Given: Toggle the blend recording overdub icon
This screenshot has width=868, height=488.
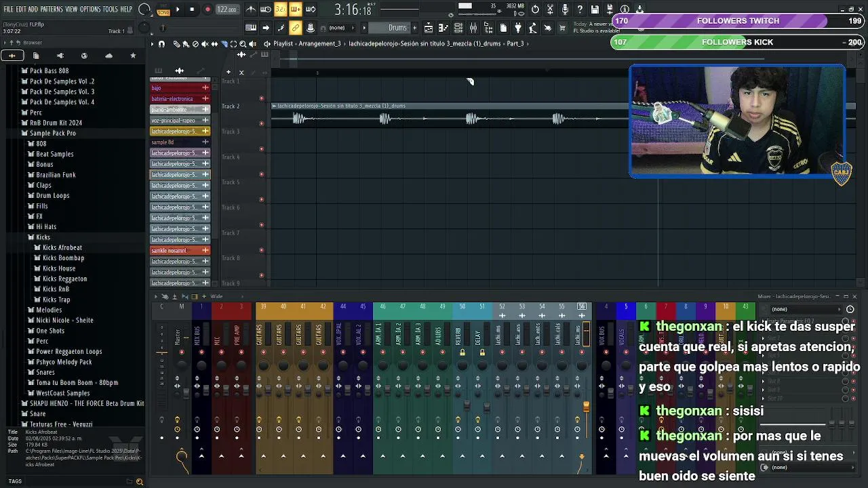Looking at the screenshot, I should [296, 9].
